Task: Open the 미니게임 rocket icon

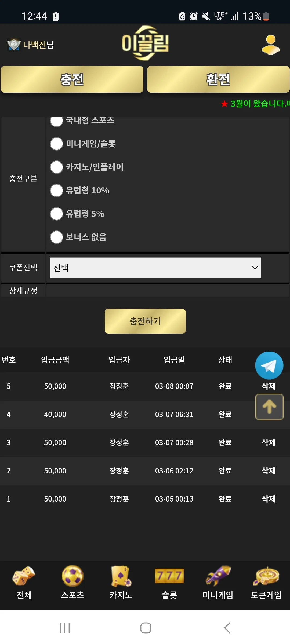Action: click(x=218, y=576)
